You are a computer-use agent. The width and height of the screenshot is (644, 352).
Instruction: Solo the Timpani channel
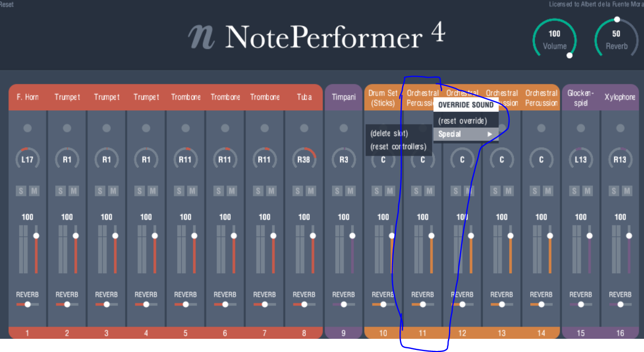(337, 191)
